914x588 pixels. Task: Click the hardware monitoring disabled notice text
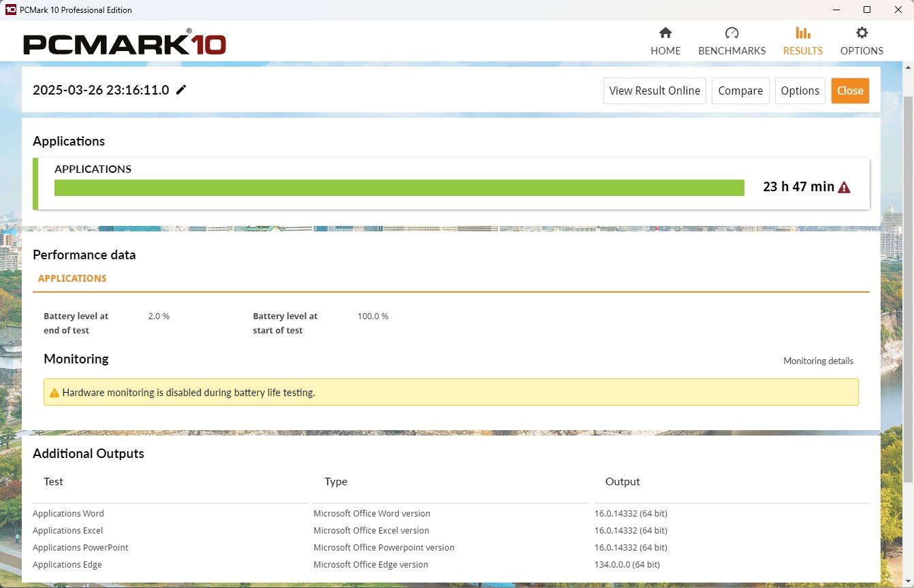click(x=189, y=393)
